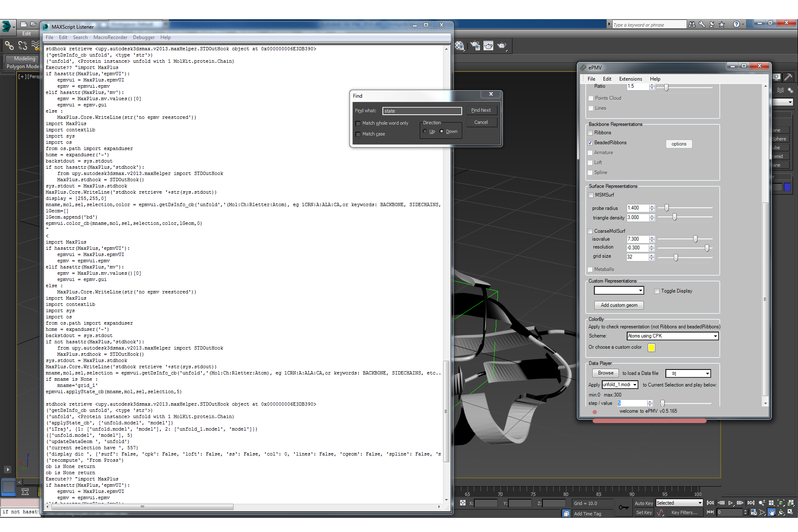Viewport: 798px width, 532px height.
Task: Toggle the Key Mode button
Action: [x=710, y=512]
